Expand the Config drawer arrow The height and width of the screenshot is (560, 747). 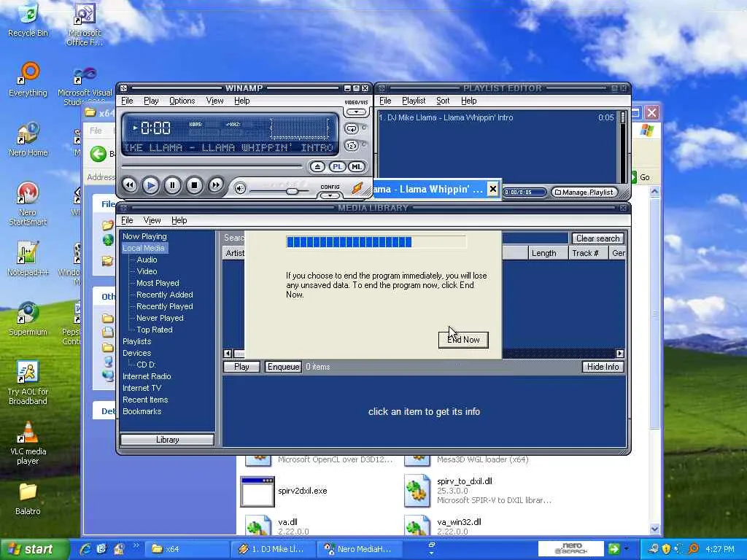pyautogui.click(x=330, y=195)
